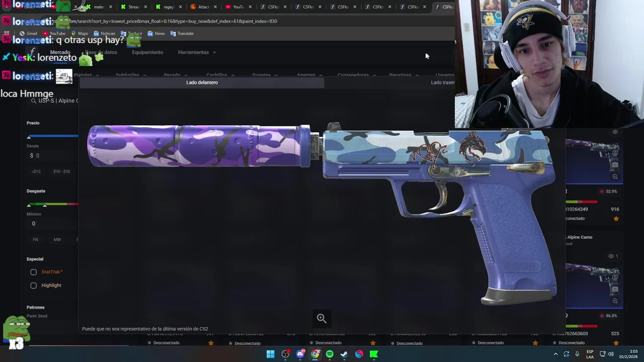Screen dimensions: 644x362
Task: Click the eye icon on the top listing card
Action: (x=615, y=132)
